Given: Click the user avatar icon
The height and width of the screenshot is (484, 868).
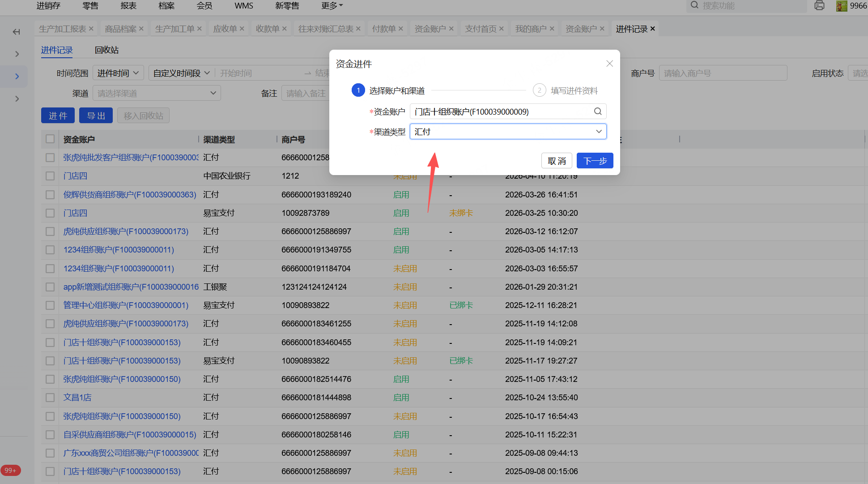Looking at the screenshot, I should coord(842,6).
